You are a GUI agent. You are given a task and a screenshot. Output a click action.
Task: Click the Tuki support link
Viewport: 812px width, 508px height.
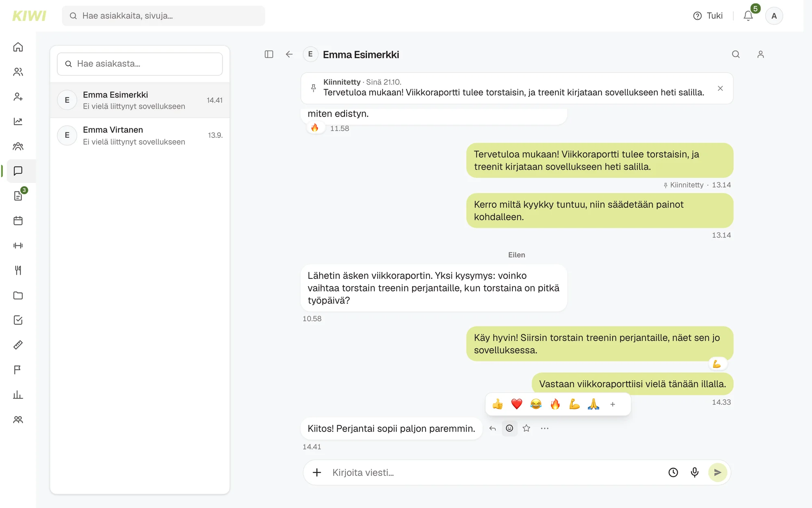point(708,16)
